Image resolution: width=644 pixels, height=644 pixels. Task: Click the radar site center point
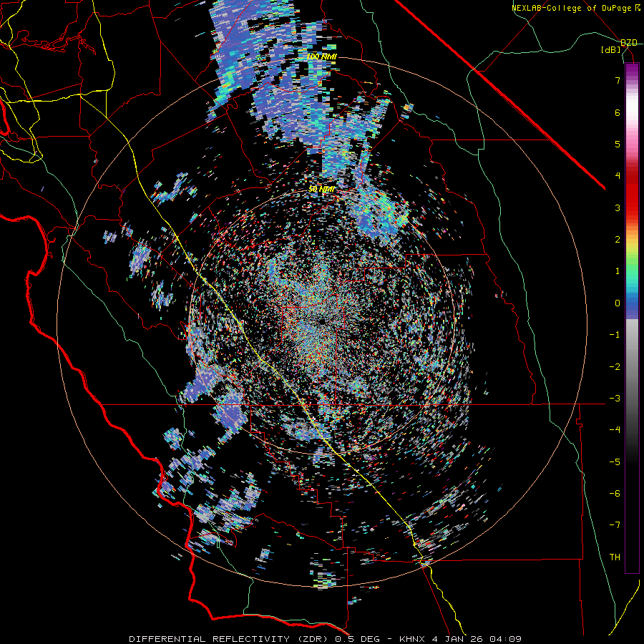(x=321, y=321)
